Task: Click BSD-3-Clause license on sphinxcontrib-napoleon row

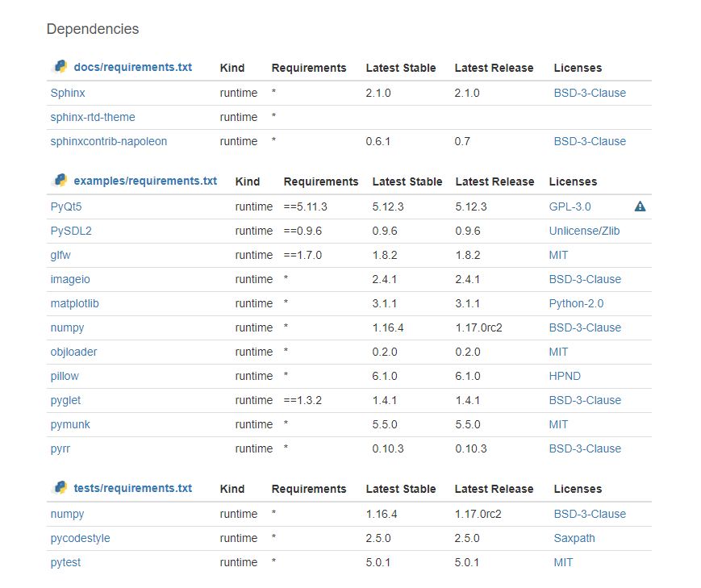Action: point(590,141)
